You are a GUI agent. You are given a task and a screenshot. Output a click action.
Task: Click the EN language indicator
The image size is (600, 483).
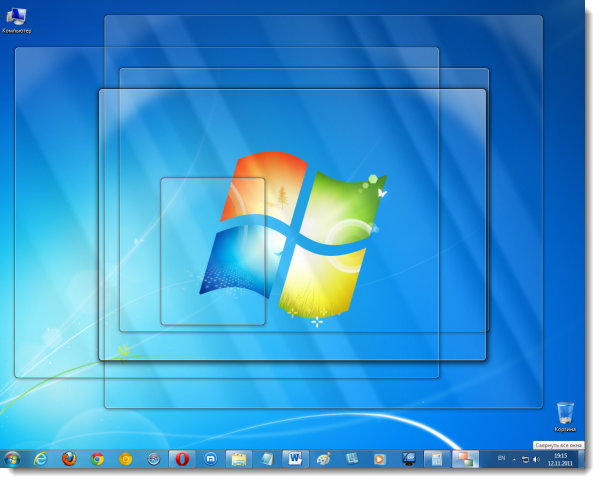point(501,458)
